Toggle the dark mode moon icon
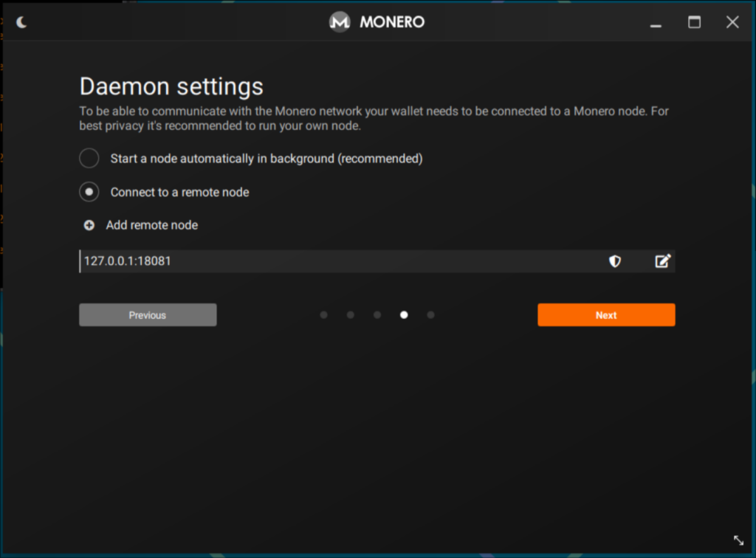The width and height of the screenshot is (756, 558). pos(22,22)
